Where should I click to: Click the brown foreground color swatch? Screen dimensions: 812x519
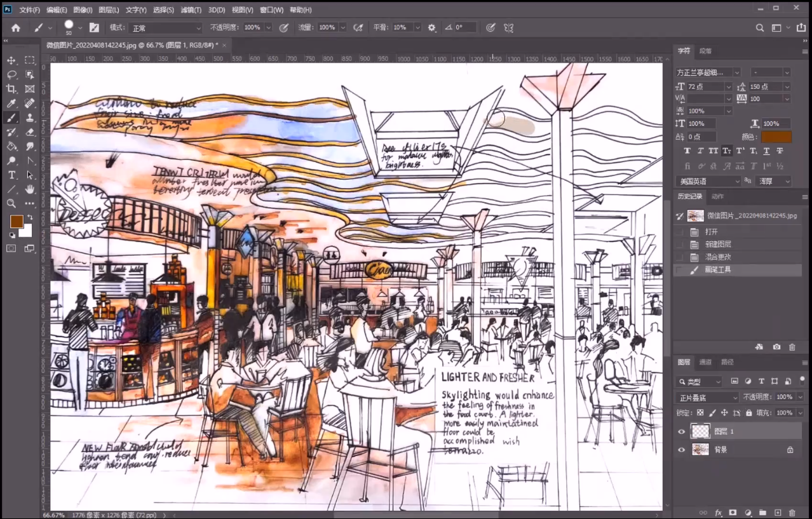(17, 221)
